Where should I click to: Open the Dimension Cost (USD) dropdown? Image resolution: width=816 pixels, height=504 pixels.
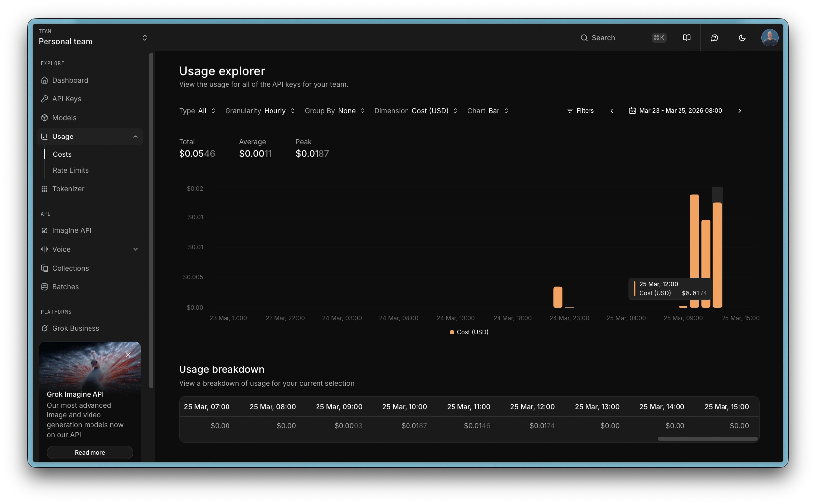pyautogui.click(x=416, y=111)
